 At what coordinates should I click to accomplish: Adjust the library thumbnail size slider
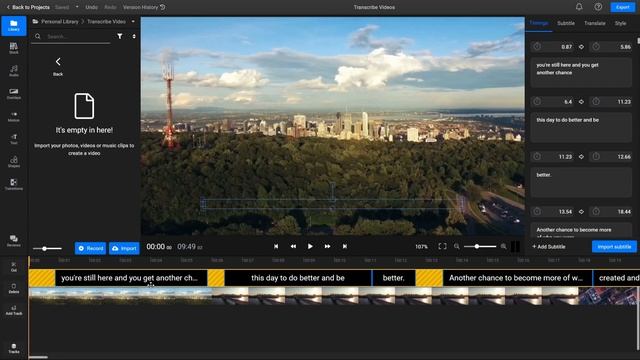pyautogui.click(x=47, y=248)
